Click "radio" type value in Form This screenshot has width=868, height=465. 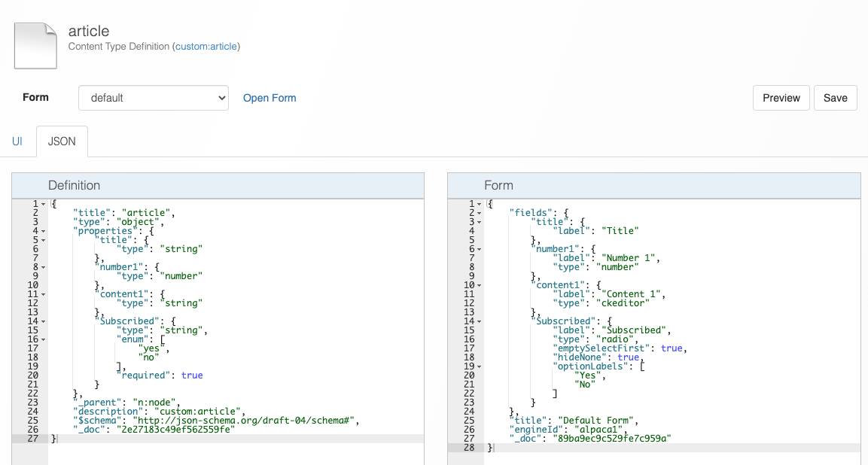(x=614, y=339)
